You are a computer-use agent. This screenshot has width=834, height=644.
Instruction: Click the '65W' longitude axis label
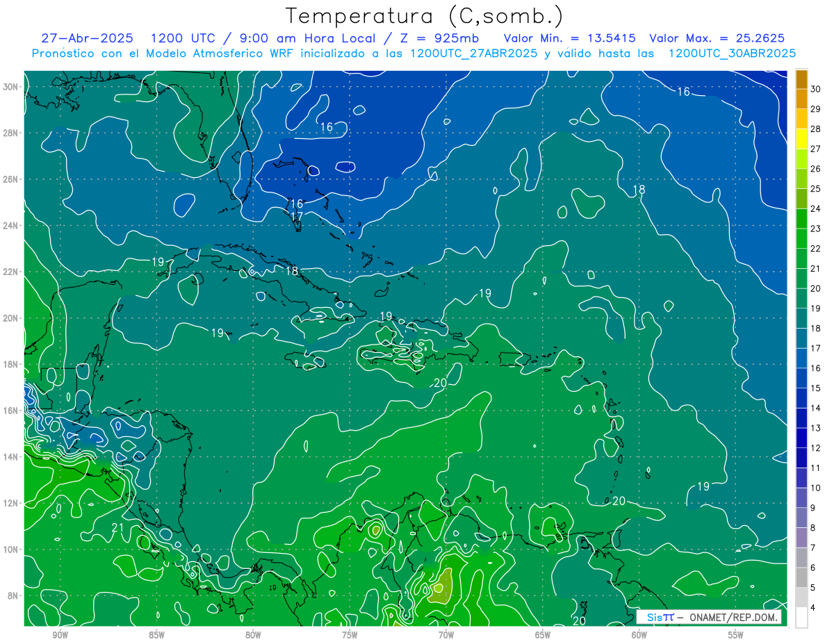[543, 635]
